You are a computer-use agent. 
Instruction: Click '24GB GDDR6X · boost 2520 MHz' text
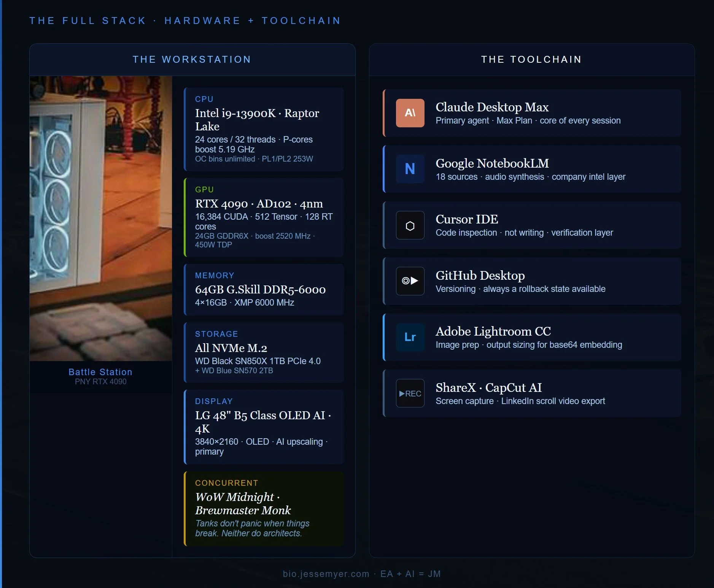click(253, 236)
